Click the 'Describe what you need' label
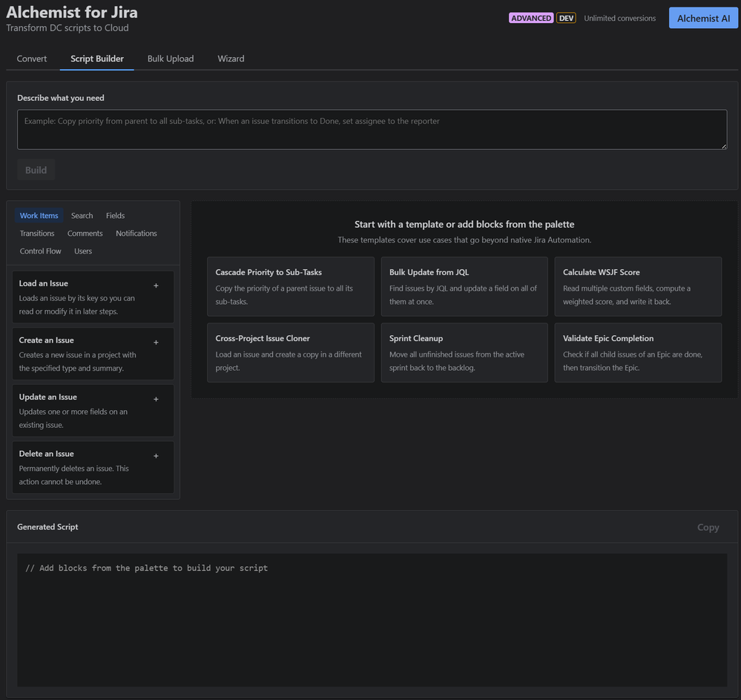The image size is (741, 700). point(61,98)
